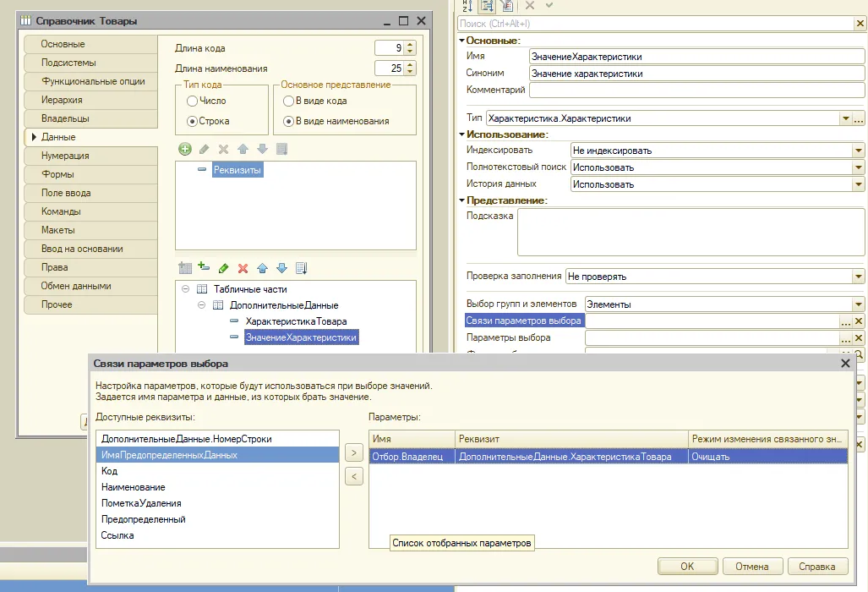Click the Отмена button
868x592 pixels.
(x=751, y=567)
